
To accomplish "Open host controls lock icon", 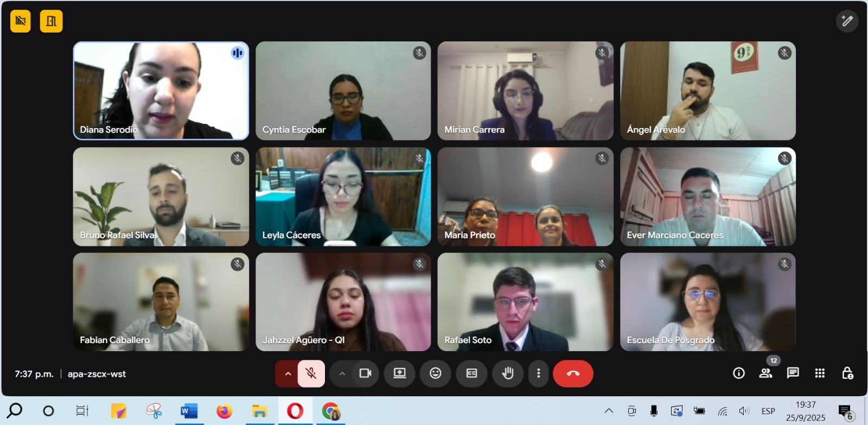I will 847,373.
